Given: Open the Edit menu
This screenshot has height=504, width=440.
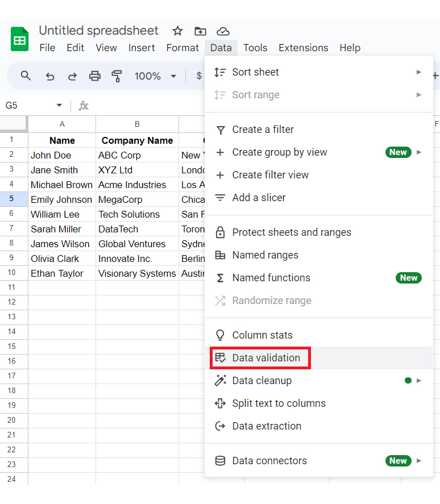Looking at the screenshot, I should pyautogui.click(x=75, y=48).
